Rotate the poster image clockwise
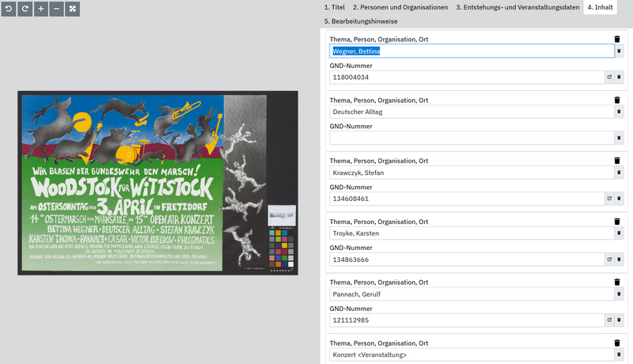The image size is (633, 364). (25, 9)
